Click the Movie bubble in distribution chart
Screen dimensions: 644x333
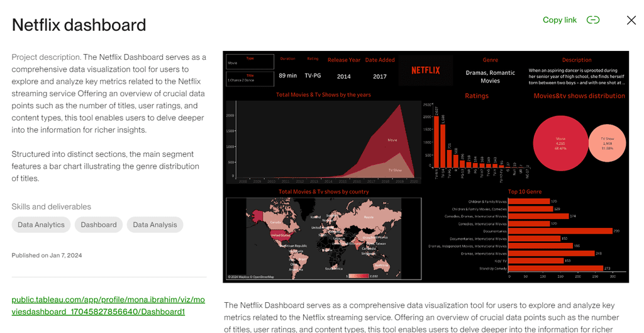(x=560, y=143)
